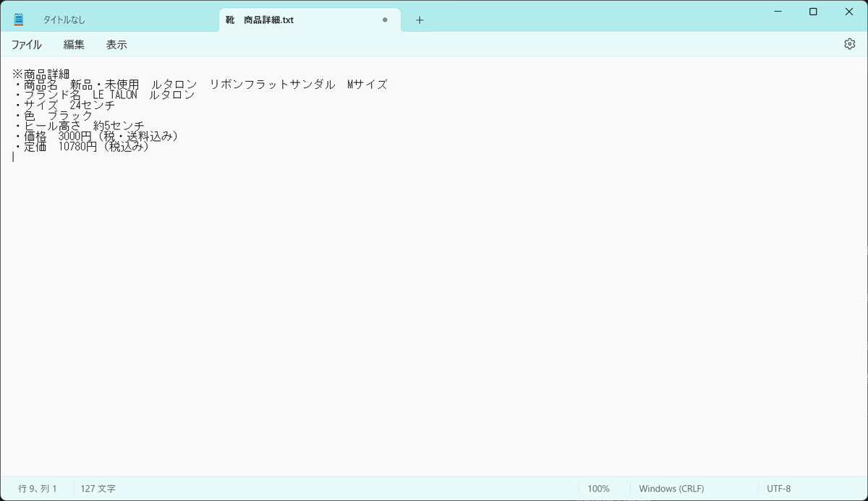This screenshot has width=868, height=501.
Task: Click the text editor area below the text
Action: pos(434,318)
